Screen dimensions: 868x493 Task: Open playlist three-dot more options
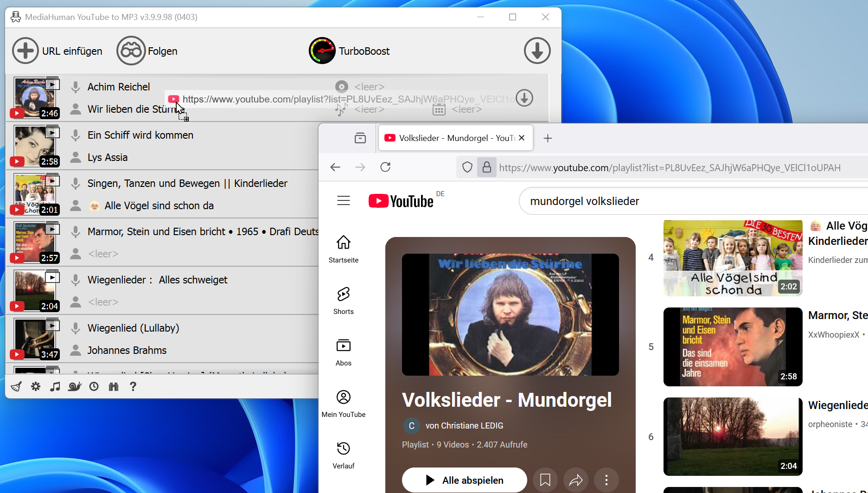click(606, 480)
